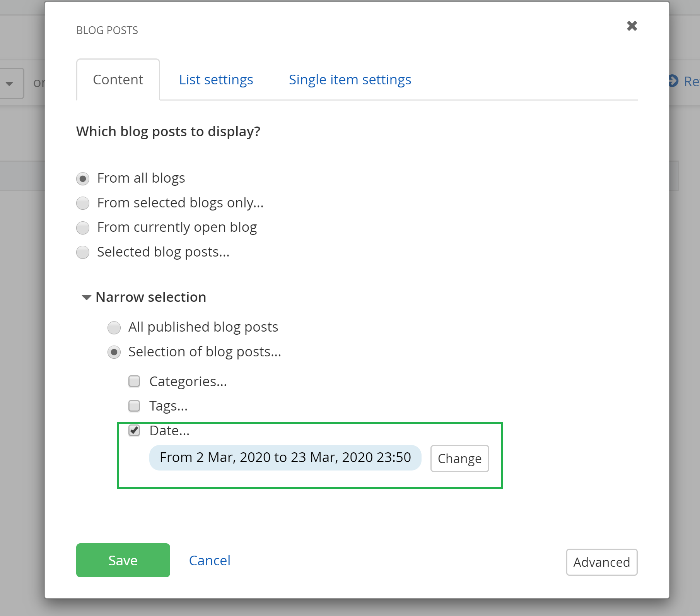The width and height of the screenshot is (700, 616).
Task: Click the blue circular arrow icon top right
Action: click(673, 81)
